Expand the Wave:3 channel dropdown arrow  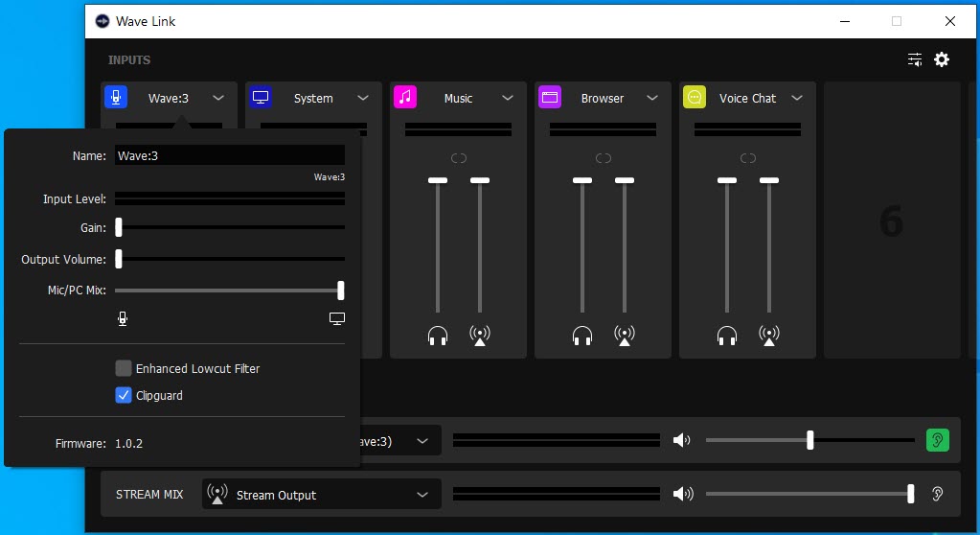(x=218, y=98)
